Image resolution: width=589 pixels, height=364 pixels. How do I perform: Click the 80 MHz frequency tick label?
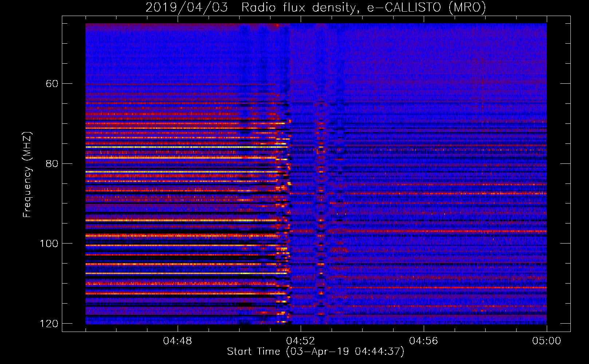click(52, 163)
